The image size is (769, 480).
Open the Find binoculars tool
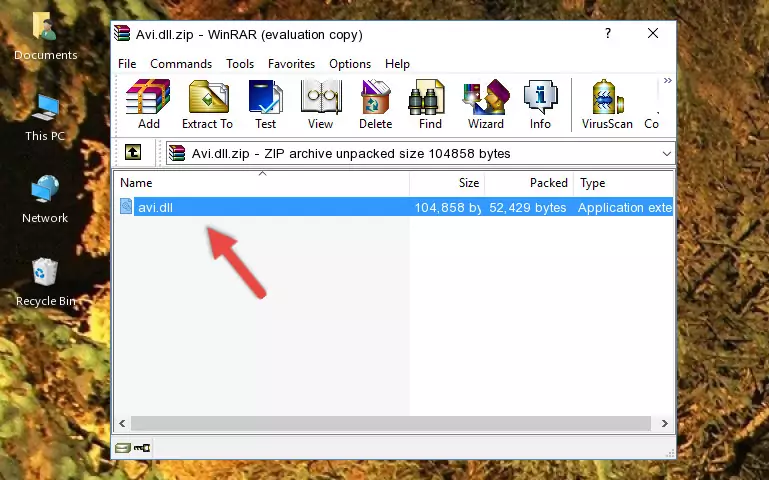[x=430, y=104]
